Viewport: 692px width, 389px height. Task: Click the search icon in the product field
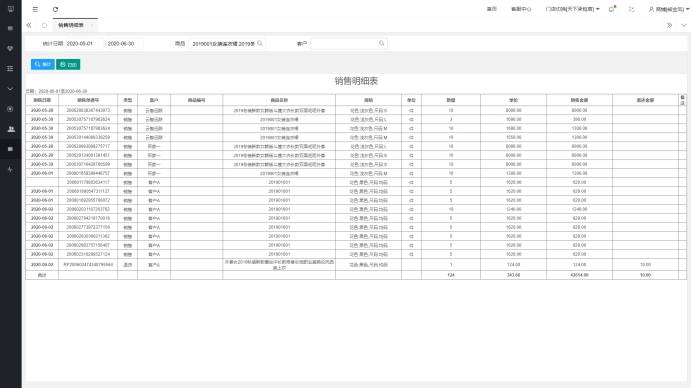click(x=260, y=43)
